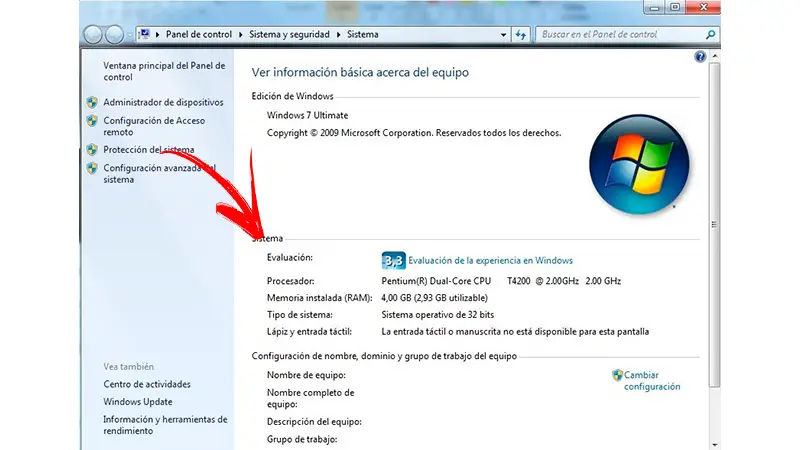This screenshot has height=450, width=800.
Task: Click the Pentium(R) Dual-Core CPU processor value
Action: [501, 281]
